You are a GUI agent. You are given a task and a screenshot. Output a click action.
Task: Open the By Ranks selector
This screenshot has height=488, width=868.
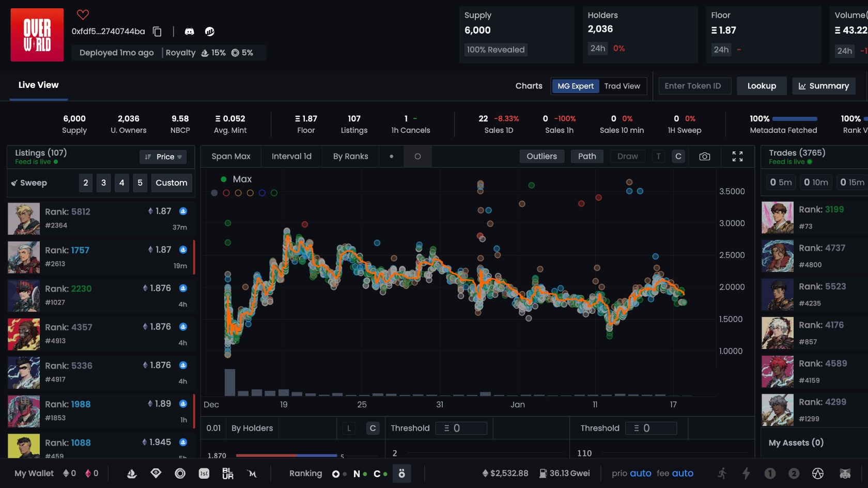tap(350, 156)
